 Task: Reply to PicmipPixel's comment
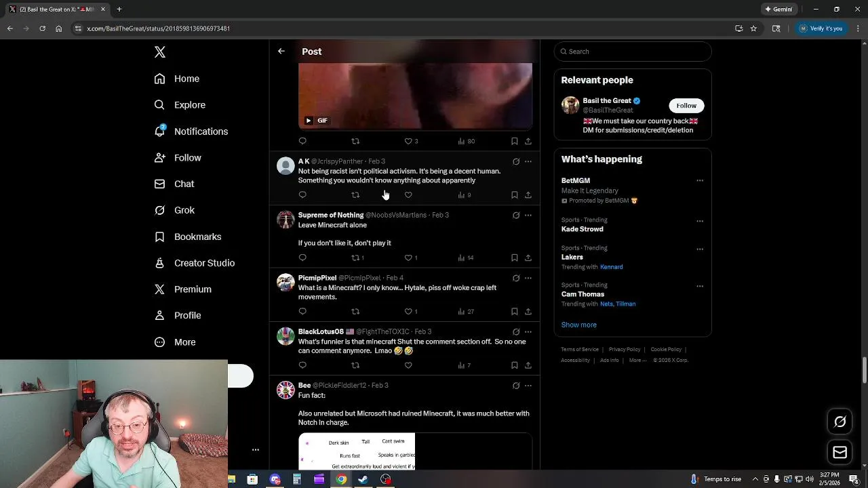click(302, 312)
